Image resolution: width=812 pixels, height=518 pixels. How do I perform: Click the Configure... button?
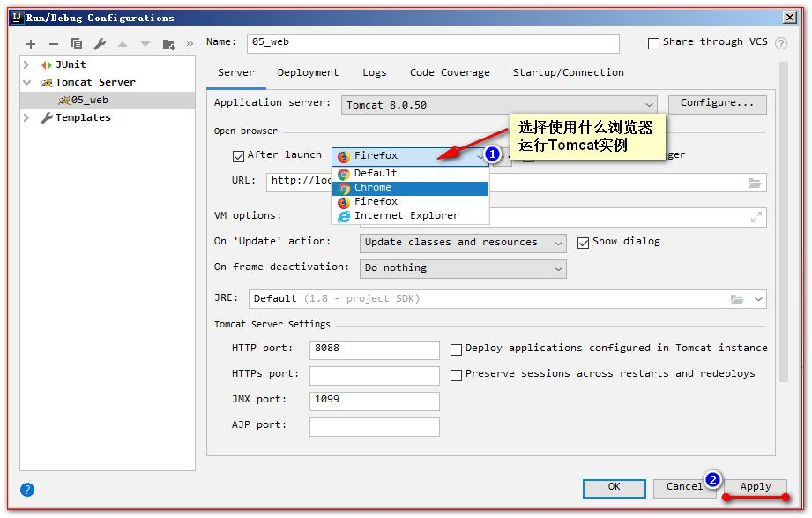point(718,104)
